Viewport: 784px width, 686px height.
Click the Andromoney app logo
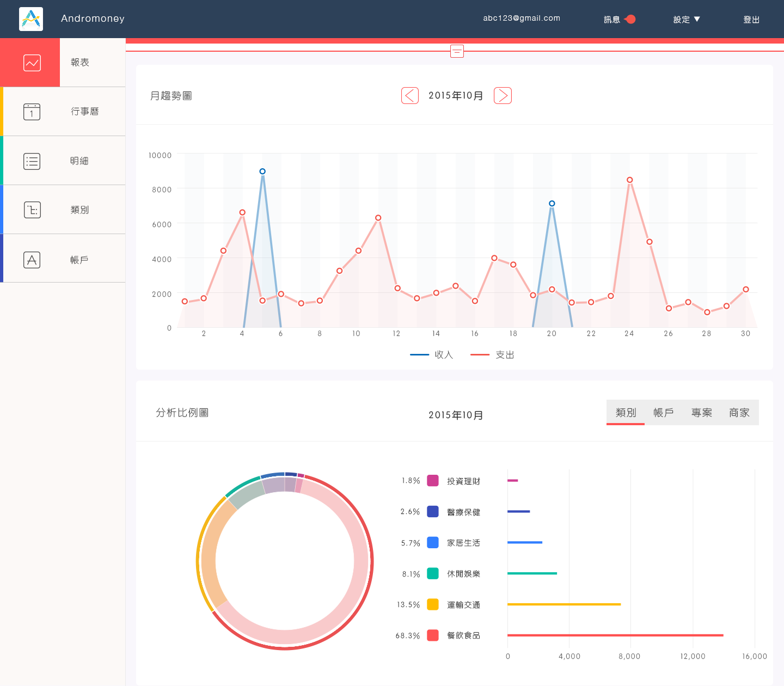pyautogui.click(x=31, y=19)
